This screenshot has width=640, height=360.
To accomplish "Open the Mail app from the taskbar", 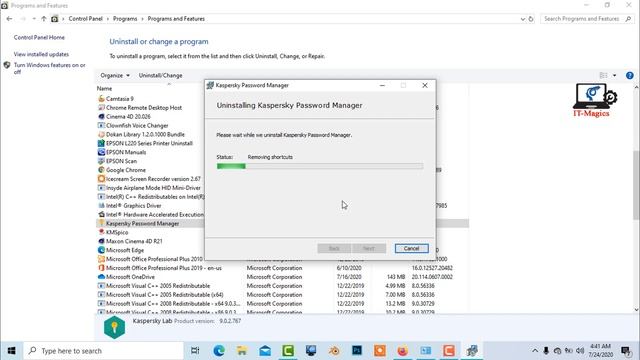I will pos(265,351).
